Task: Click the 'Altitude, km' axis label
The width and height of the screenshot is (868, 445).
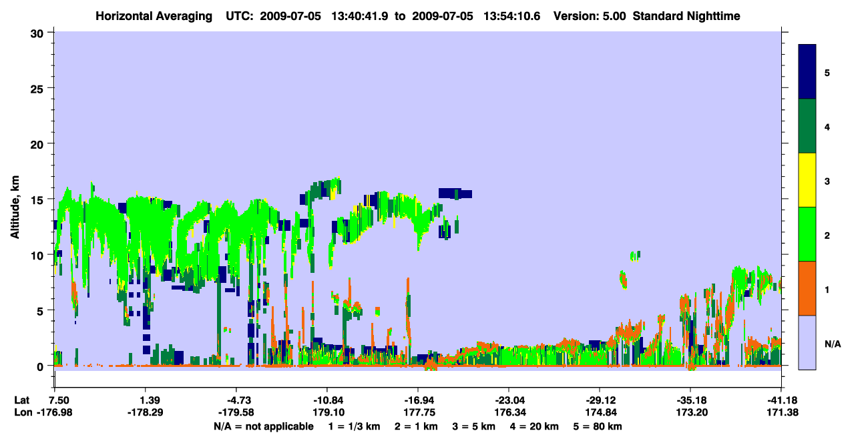Action: coord(15,207)
